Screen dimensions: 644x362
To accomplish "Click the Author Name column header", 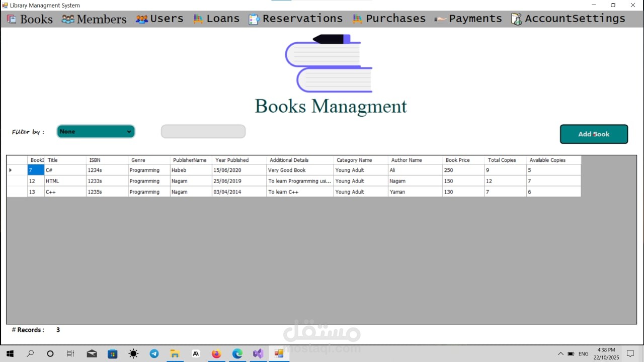I will (x=415, y=160).
